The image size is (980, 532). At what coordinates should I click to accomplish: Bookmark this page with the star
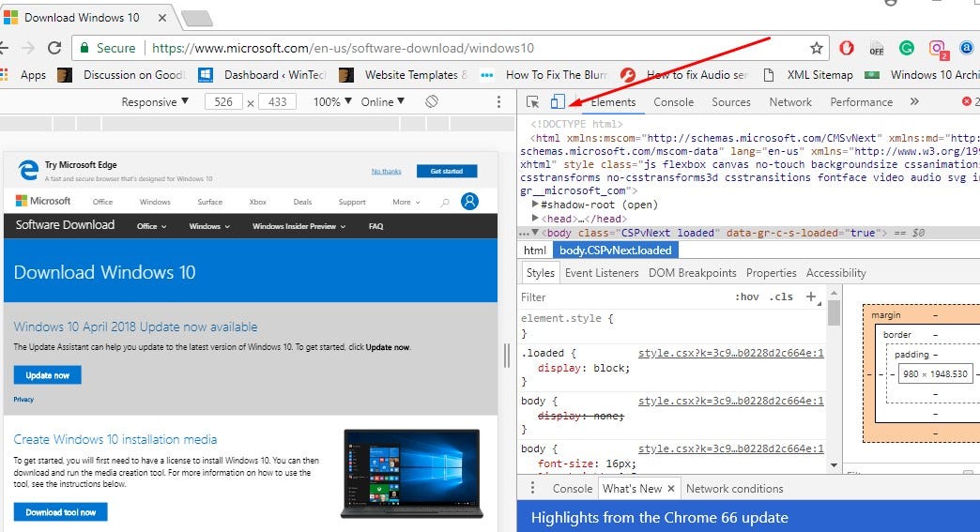click(817, 48)
